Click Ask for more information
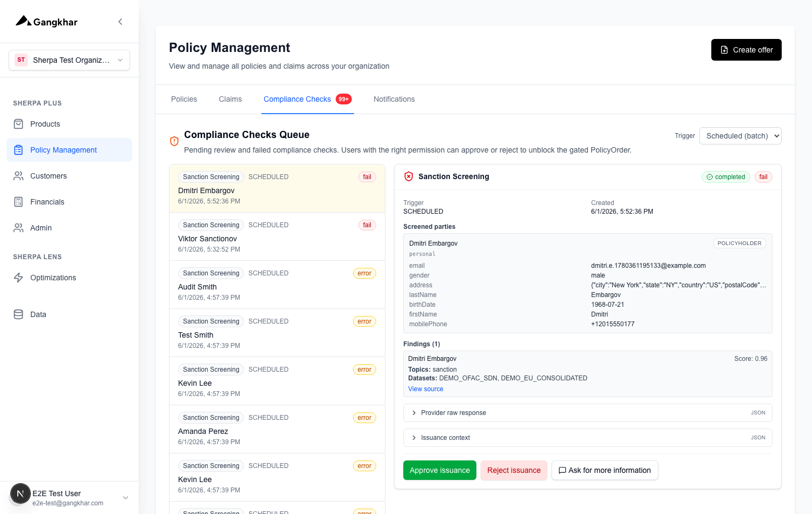This screenshot has height=514, width=812. click(605, 470)
